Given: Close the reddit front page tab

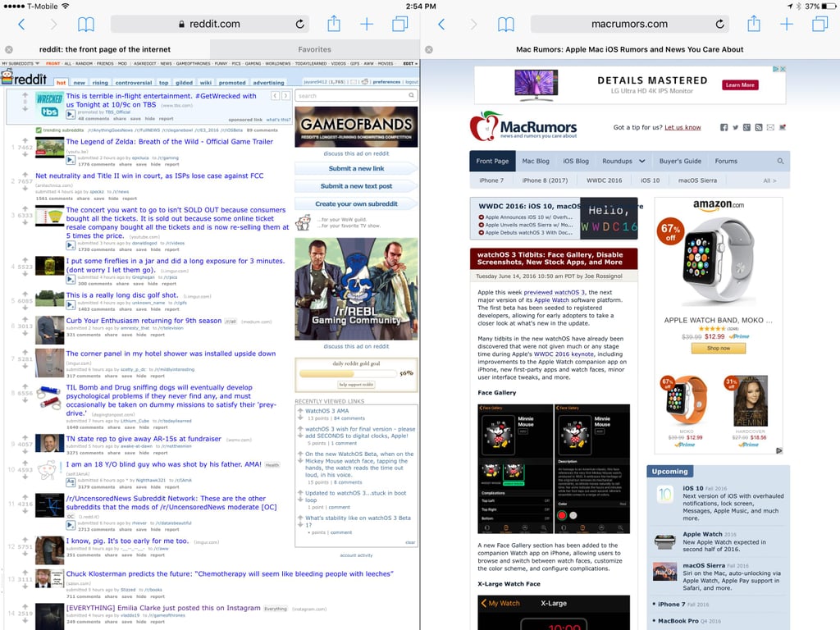Looking at the screenshot, I should click(x=9, y=49).
